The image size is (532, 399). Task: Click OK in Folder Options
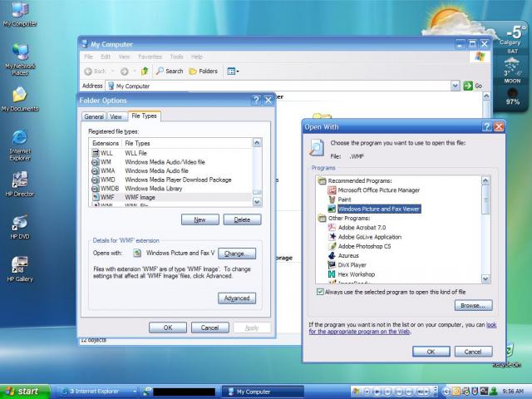(168, 328)
